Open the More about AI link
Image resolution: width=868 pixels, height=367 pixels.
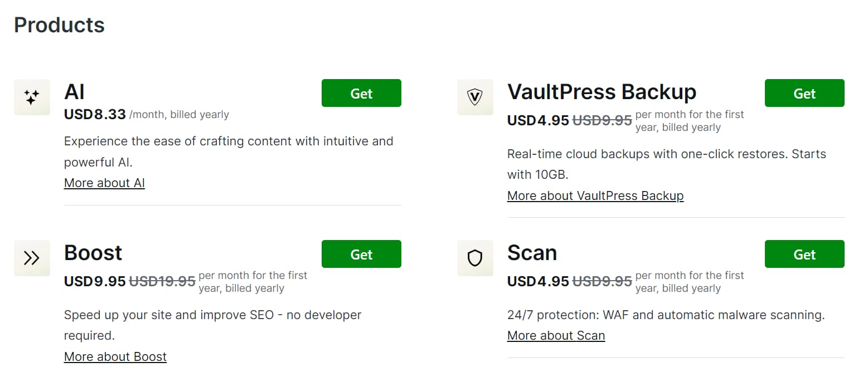click(x=104, y=183)
